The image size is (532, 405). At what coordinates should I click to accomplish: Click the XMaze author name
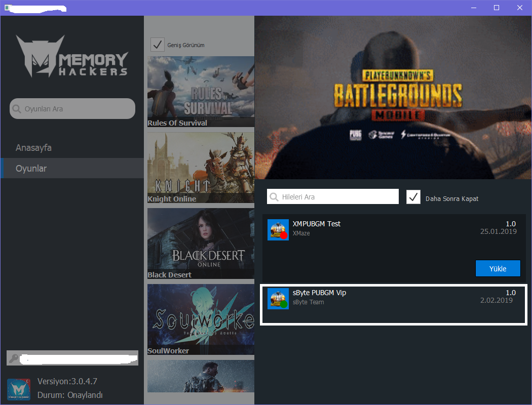(x=301, y=233)
